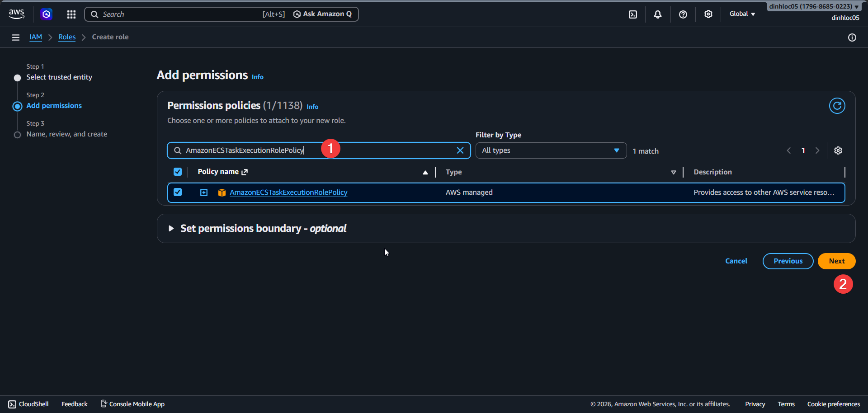Screen dimensions: 868x413
Task: Click the Next button
Action: (836, 261)
